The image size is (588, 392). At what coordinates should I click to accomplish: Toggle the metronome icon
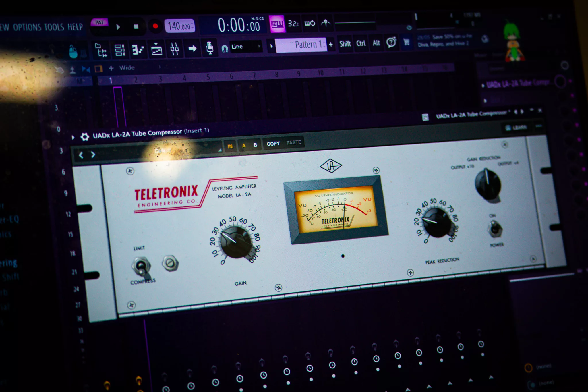[326, 23]
